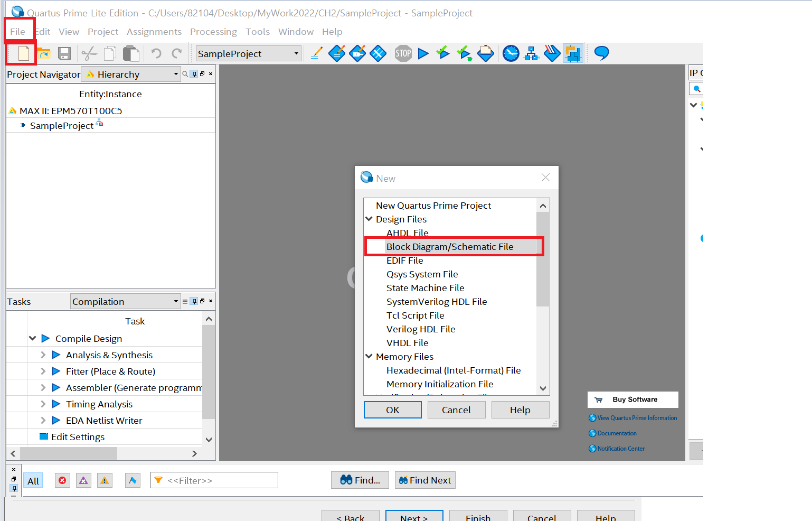The height and width of the screenshot is (521, 812).
Task: Open the Platform Designer toolbar icon
Action: pos(573,53)
